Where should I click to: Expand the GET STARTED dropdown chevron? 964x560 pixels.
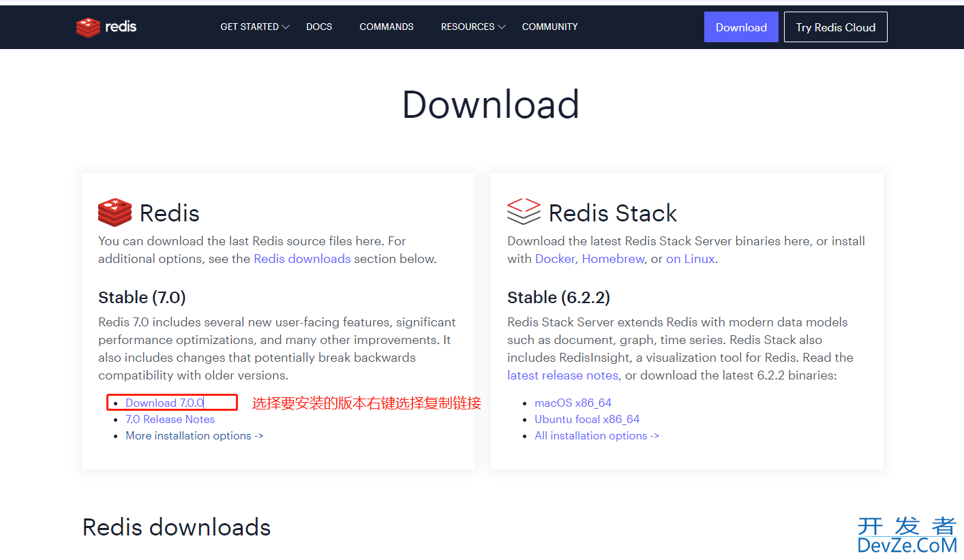[286, 27]
